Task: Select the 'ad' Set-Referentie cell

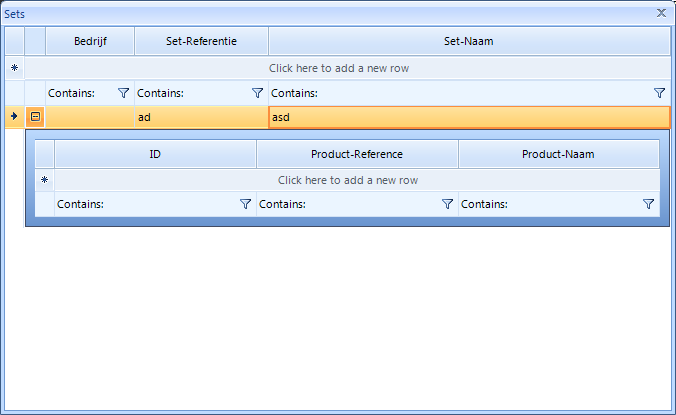Action: (x=201, y=117)
